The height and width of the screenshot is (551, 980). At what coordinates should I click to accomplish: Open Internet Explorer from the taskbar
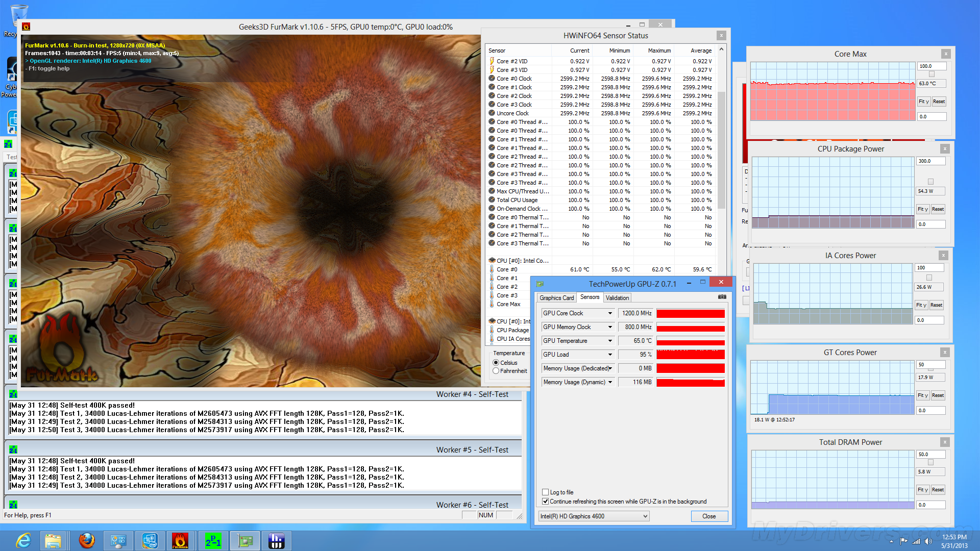pos(23,540)
